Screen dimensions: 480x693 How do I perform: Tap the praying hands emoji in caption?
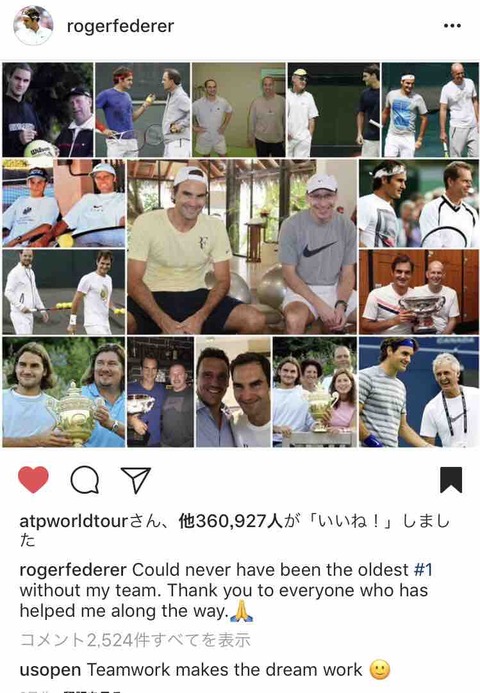pos(242,611)
